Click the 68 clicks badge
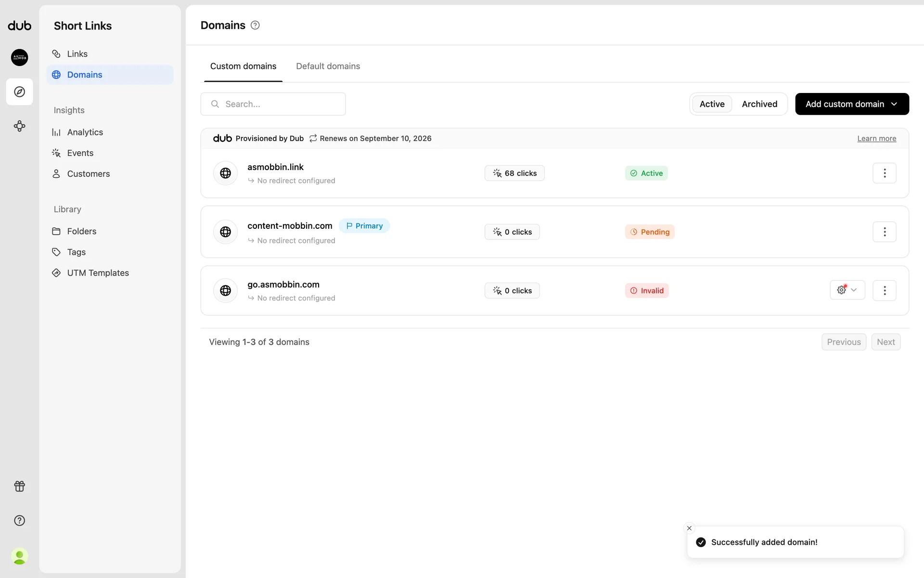The width and height of the screenshot is (924, 578). point(514,173)
